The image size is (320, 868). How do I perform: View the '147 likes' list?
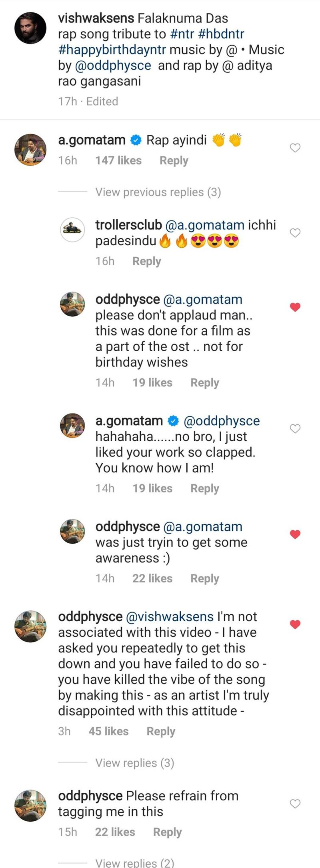(118, 160)
